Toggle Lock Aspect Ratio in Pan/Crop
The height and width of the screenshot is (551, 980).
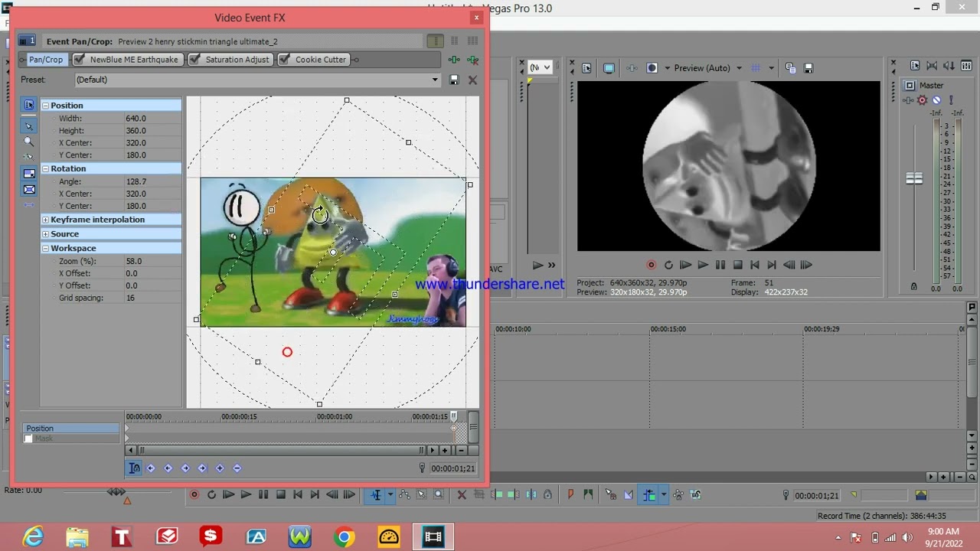tap(29, 174)
